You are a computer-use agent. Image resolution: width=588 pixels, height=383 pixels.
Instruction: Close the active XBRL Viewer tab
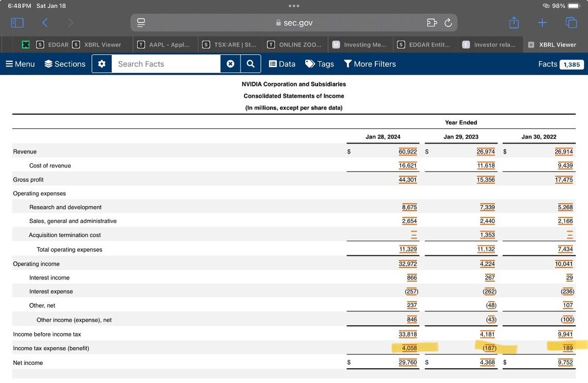click(x=531, y=45)
